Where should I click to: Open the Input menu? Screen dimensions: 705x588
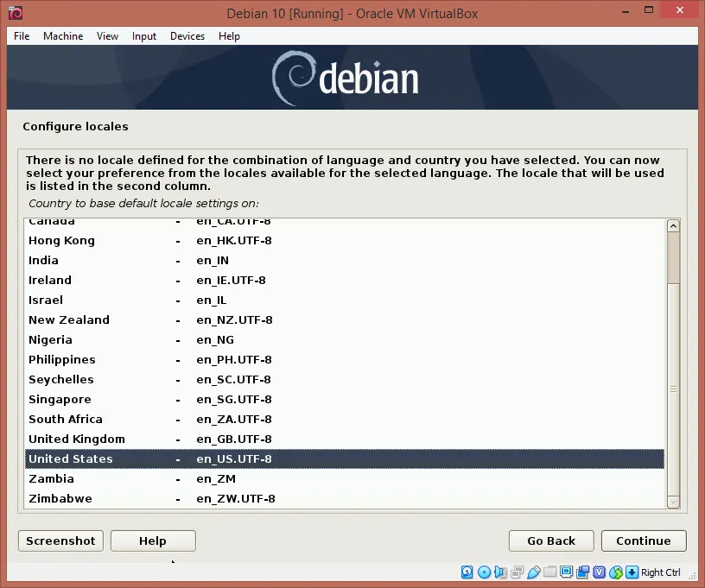[x=144, y=36]
